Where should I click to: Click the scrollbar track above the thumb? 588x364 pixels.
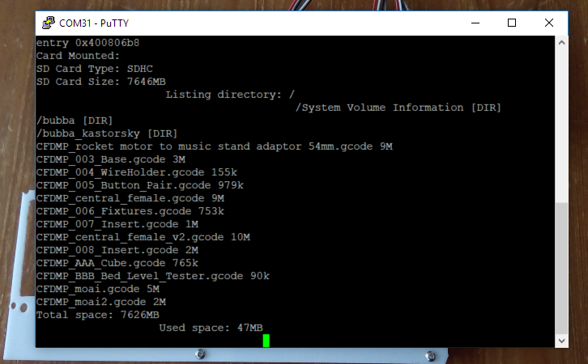pyautogui.click(x=561, y=121)
